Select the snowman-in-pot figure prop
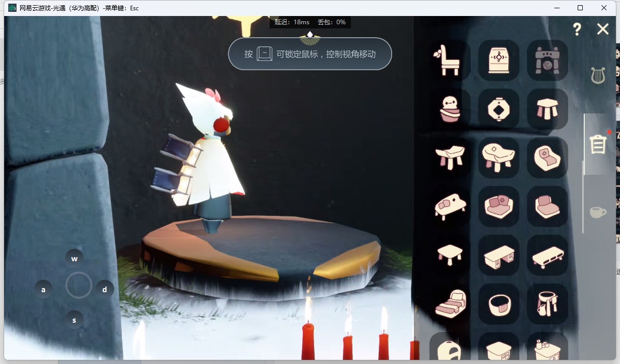This screenshot has height=364, width=620. [450, 109]
